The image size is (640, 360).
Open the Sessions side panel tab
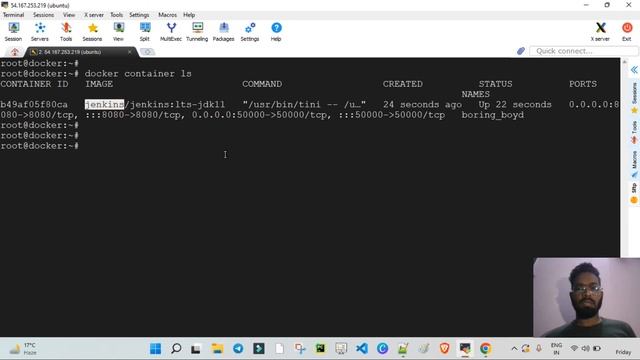click(x=634, y=98)
